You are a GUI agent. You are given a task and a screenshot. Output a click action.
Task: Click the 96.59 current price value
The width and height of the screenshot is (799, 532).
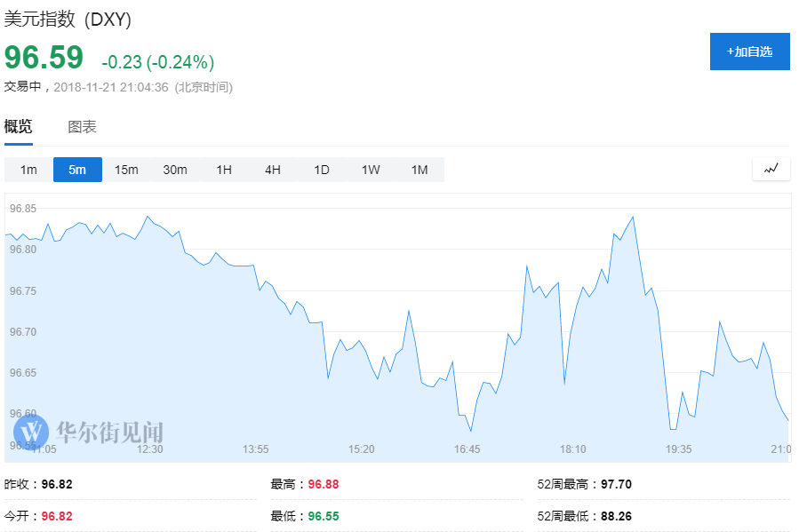coord(44,59)
